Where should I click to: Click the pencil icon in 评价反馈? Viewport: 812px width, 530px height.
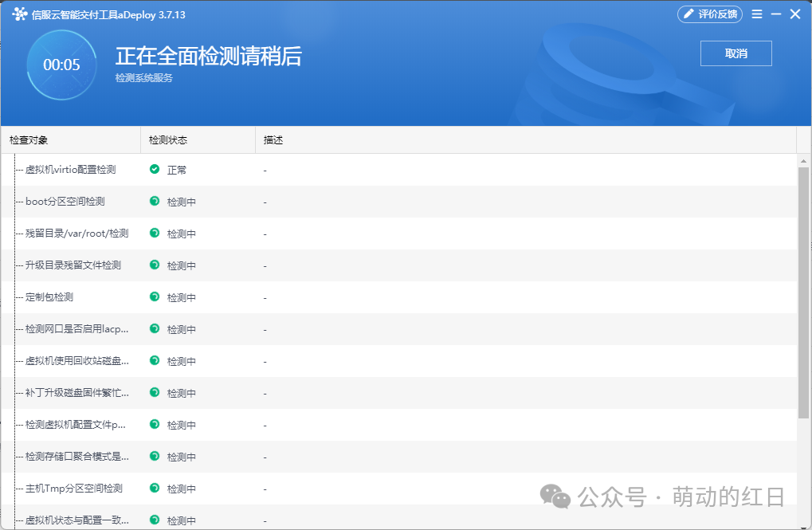[x=688, y=14]
